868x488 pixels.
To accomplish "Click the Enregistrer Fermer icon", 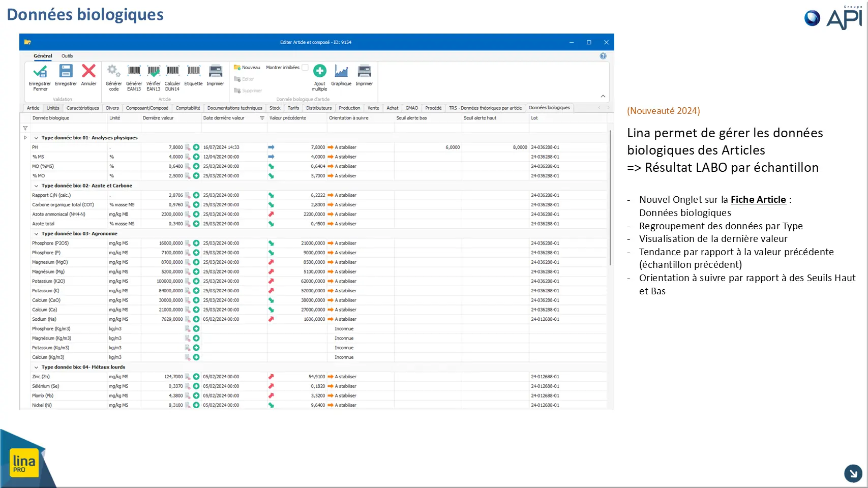I will tap(40, 72).
